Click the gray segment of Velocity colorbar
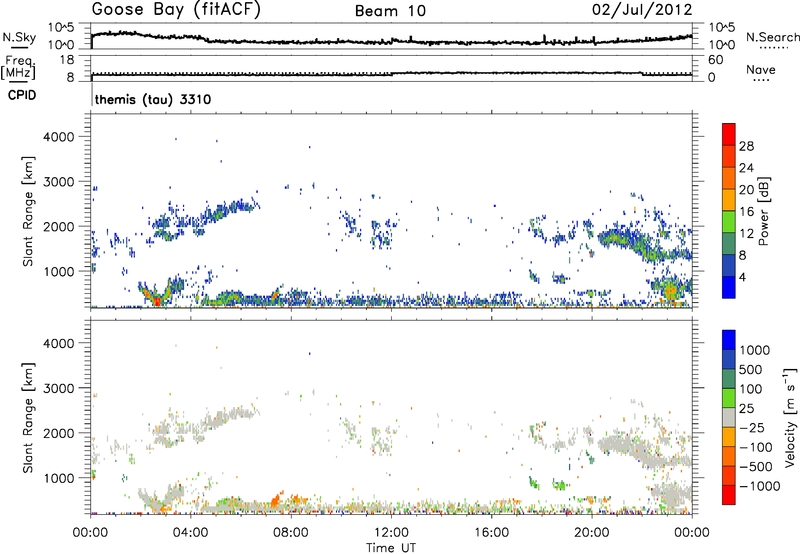800x554 pixels. (729, 417)
